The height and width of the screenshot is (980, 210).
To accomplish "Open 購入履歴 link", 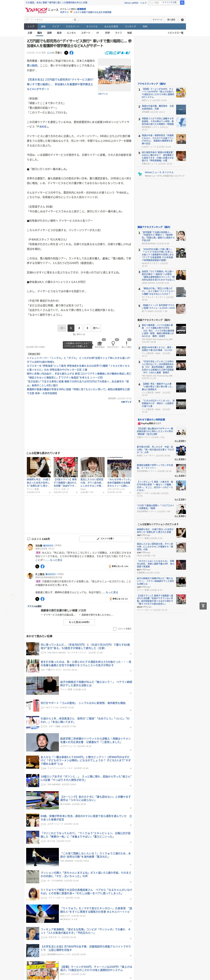I will pyautogui.click(x=171, y=20).
